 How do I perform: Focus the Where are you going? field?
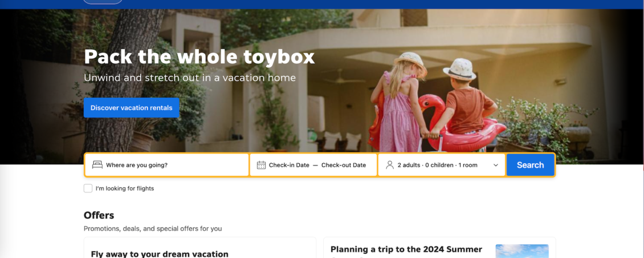(167, 165)
